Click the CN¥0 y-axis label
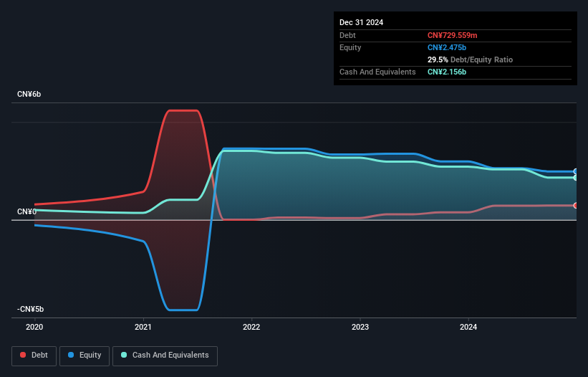Screen dimensions: 588x377 [x=26, y=211]
